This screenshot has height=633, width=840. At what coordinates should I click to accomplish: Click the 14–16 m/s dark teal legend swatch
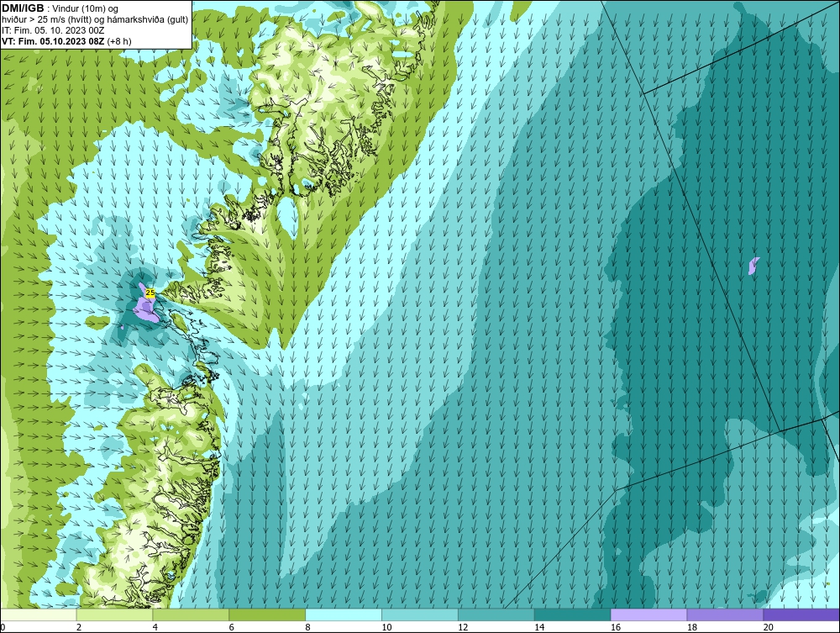click(573, 615)
